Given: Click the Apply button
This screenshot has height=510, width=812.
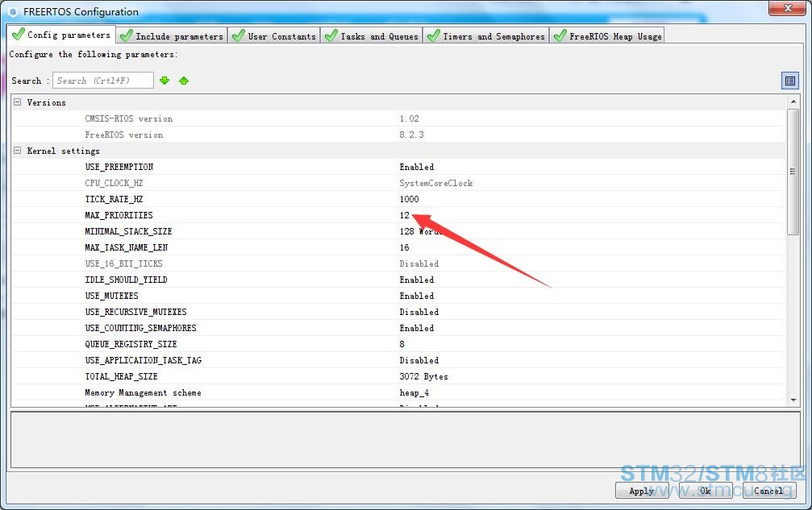Looking at the screenshot, I should (x=642, y=491).
